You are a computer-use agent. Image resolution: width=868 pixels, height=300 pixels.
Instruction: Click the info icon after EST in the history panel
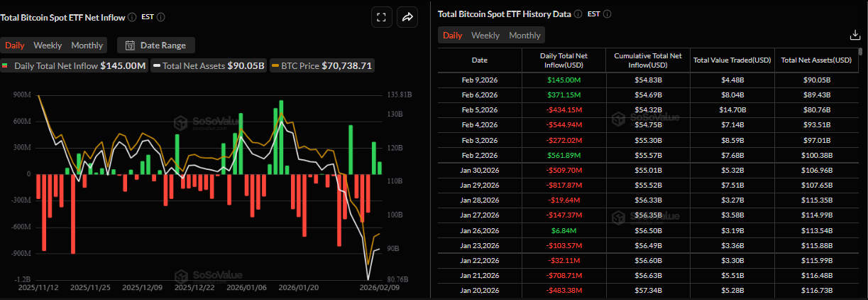(608, 14)
